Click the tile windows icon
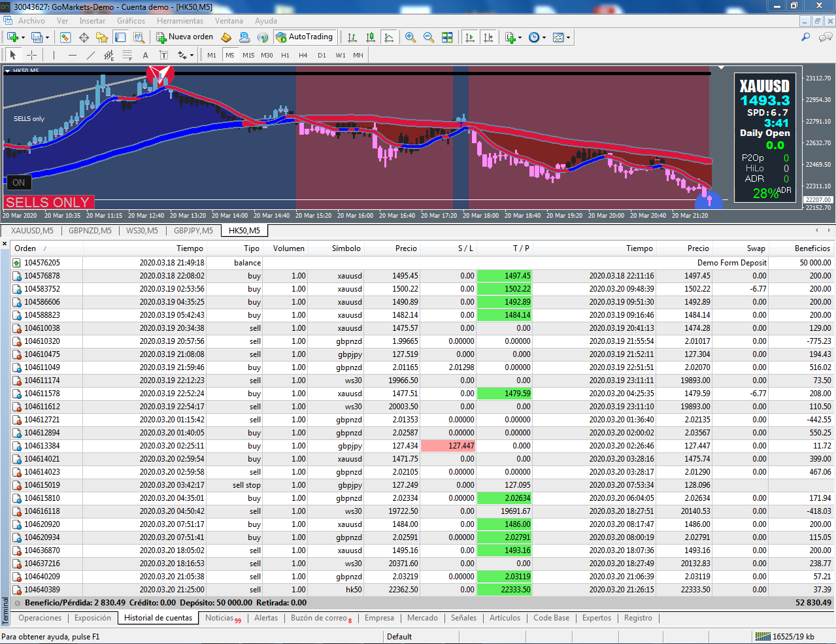 (x=447, y=37)
